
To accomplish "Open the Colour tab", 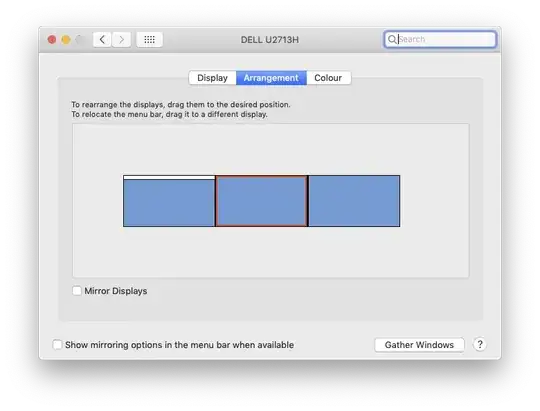I will (328, 78).
